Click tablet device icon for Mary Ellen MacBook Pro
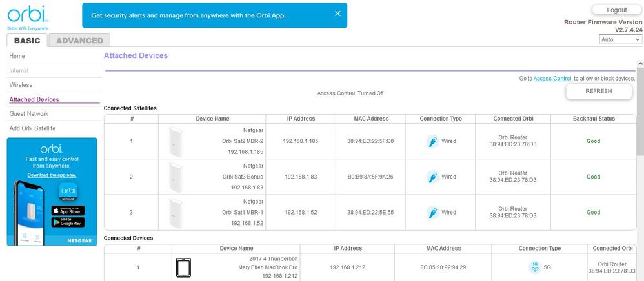This screenshot has height=281, width=644. click(183, 267)
